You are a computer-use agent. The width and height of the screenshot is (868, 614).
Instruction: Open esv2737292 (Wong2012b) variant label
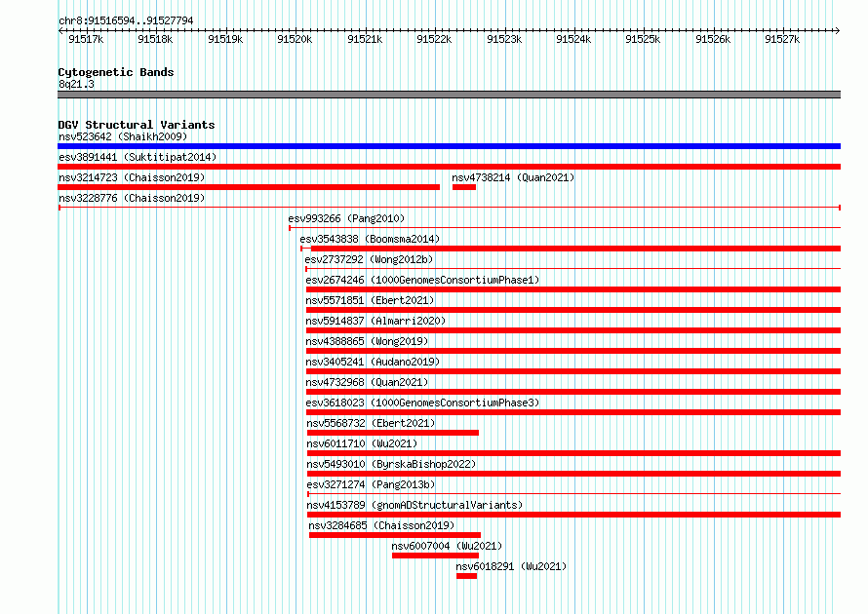[x=369, y=259]
